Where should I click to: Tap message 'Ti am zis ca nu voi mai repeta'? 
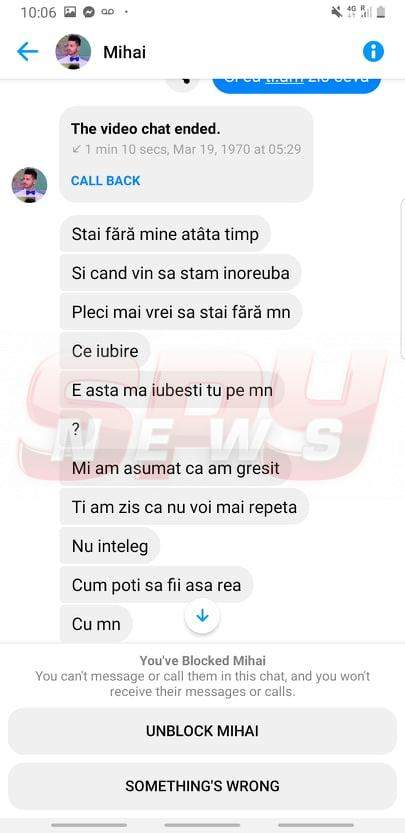[x=184, y=507]
